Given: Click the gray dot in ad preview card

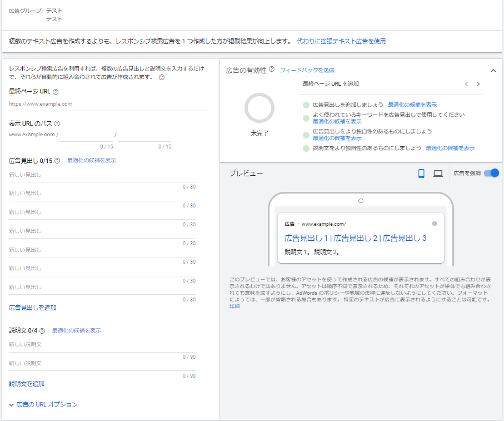Looking at the screenshot, I should pos(435,224).
